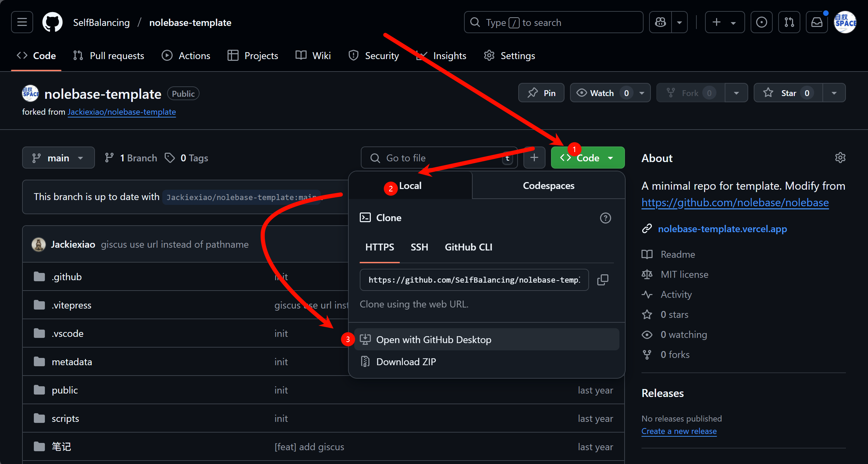Switch to the Code repository tab
Screen dimensions: 868x464
36,56
